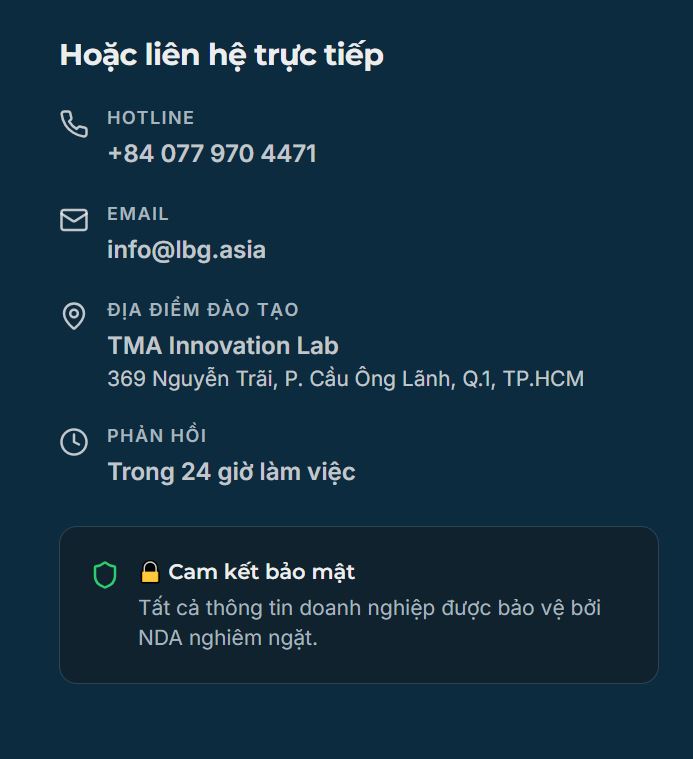Screen dimensions: 693x759
Task: Click the green shield icon
Action: click(105, 575)
